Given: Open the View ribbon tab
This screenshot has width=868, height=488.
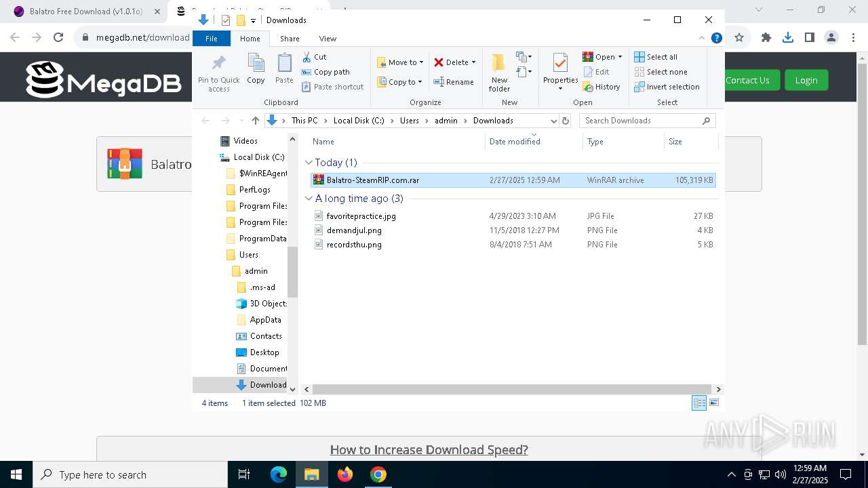Looking at the screenshot, I should (x=328, y=39).
